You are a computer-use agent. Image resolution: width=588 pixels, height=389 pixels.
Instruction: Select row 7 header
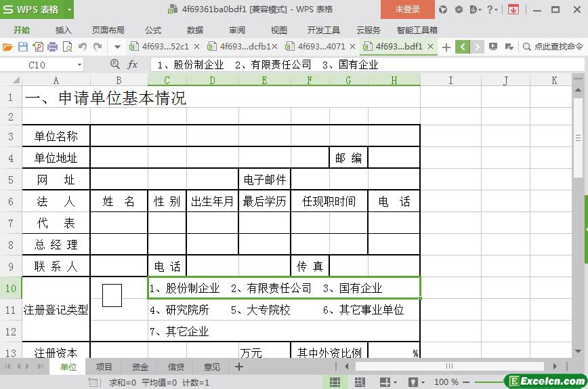click(11, 223)
